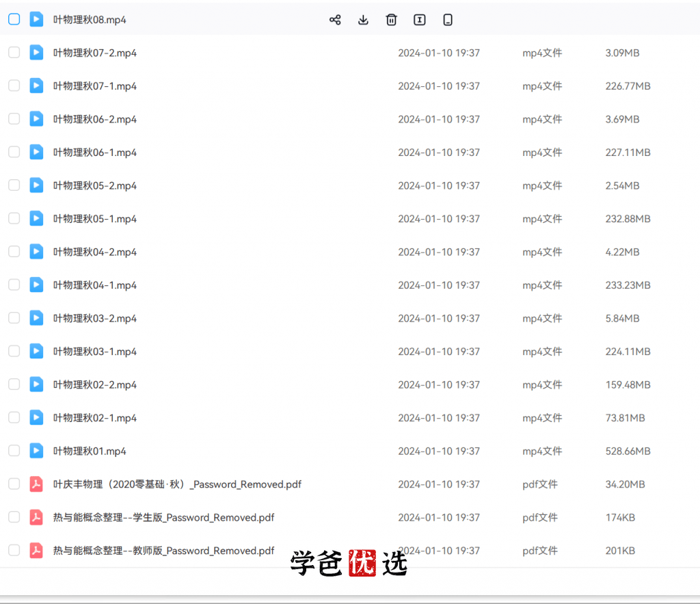
Task: Select checkbox for 热与能概念整理--学生版 PDF
Action: pos(14,517)
